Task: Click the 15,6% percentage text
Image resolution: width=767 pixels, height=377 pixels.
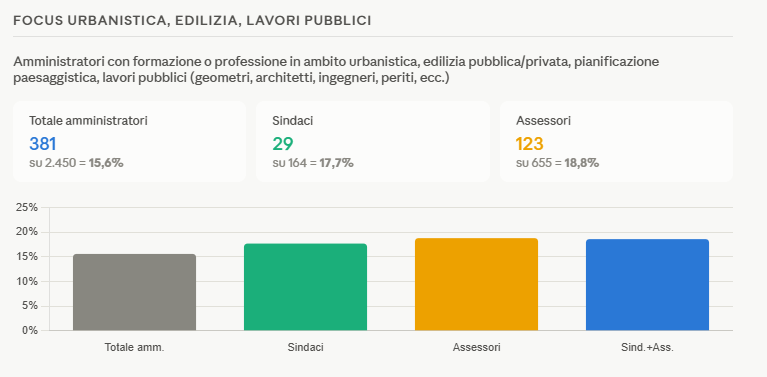Action: (106, 163)
